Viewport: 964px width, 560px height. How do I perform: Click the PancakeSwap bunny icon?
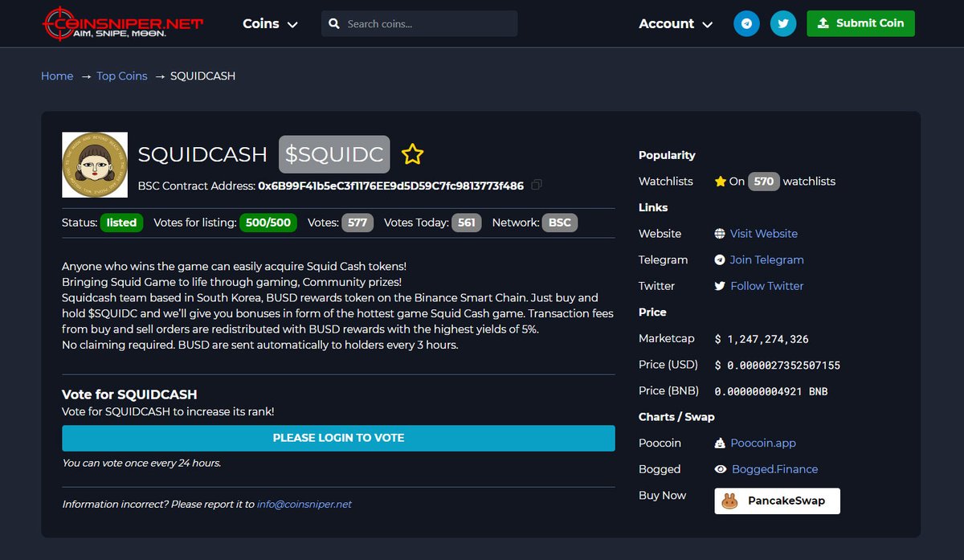[729, 501]
